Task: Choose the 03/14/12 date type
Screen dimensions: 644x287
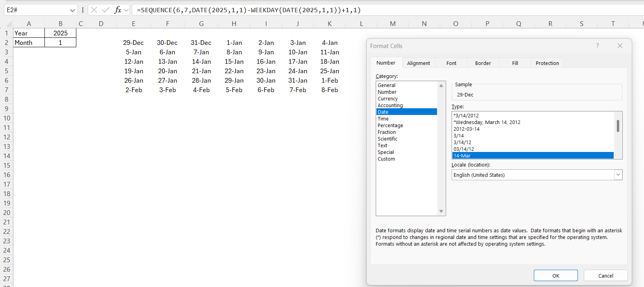Action: point(533,149)
